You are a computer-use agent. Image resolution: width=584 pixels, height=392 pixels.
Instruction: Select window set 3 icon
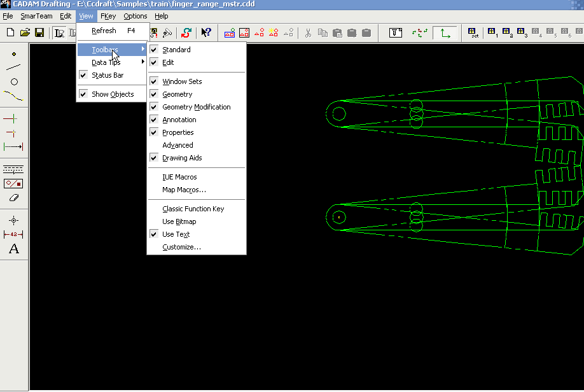click(522, 33)
